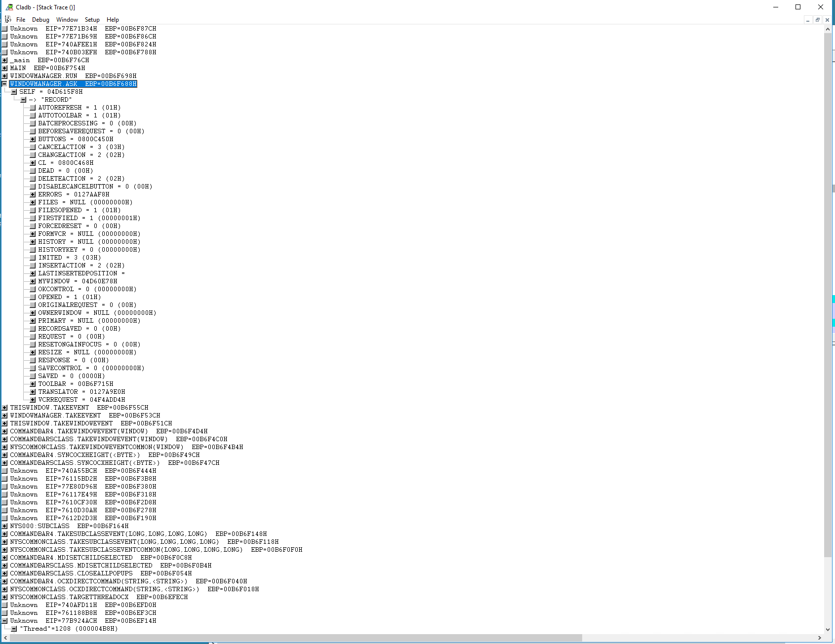Click the leaf icon beside CANCELACTION
The image size is (835, 644).
click(x=33, y=147)
